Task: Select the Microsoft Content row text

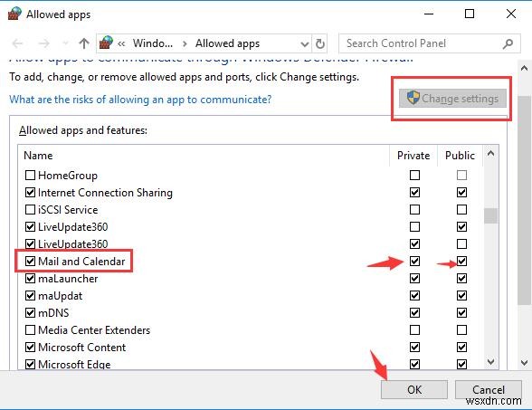Action: pos(81,348)
